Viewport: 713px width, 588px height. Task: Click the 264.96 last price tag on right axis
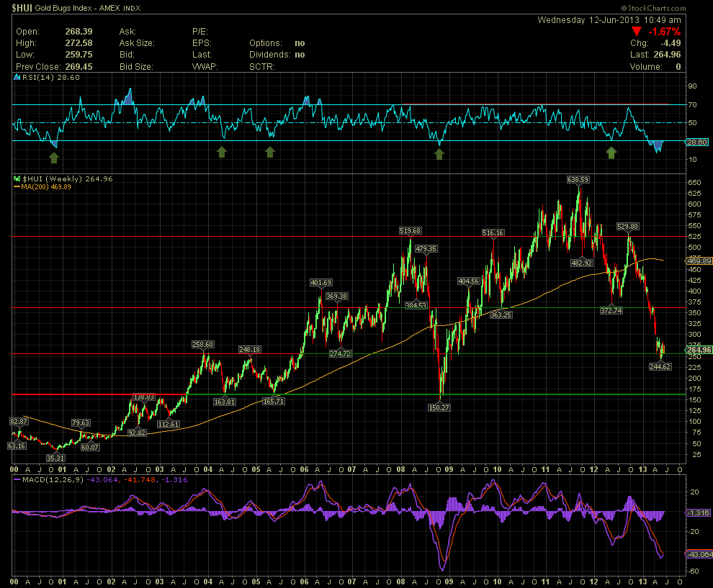(x=696, y=350)
